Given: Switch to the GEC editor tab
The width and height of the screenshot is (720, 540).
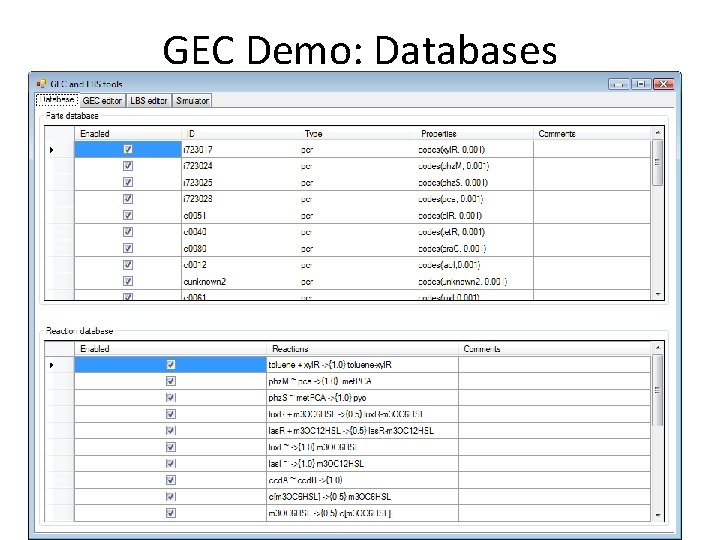Looking at the screenshot, I should pyautogui.click(x=102, y=101).
